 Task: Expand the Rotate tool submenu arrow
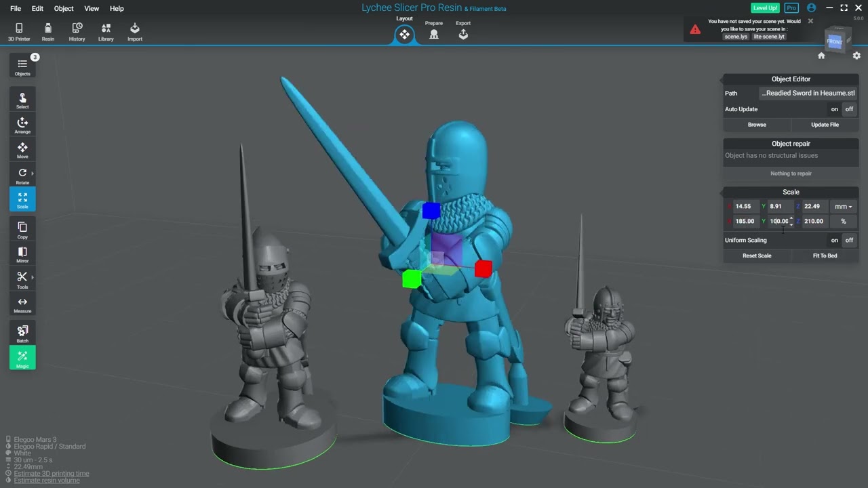click(33, 174)
